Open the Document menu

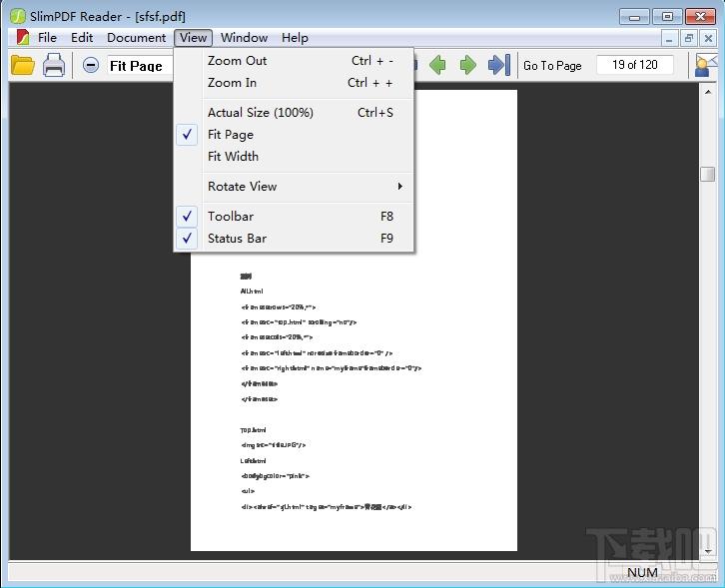136,38
